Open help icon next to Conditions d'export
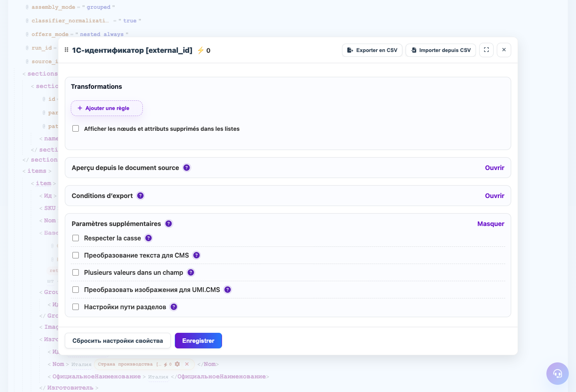 (x=140, y=196)
